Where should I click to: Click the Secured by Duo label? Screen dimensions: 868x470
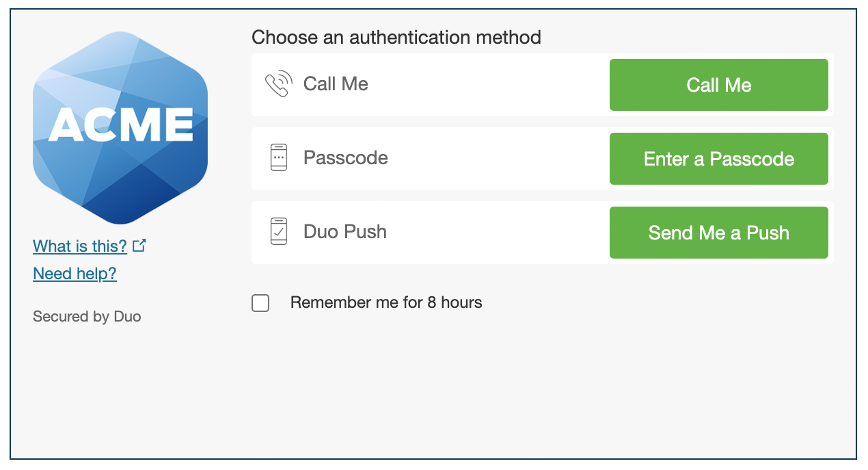point(87,316)
